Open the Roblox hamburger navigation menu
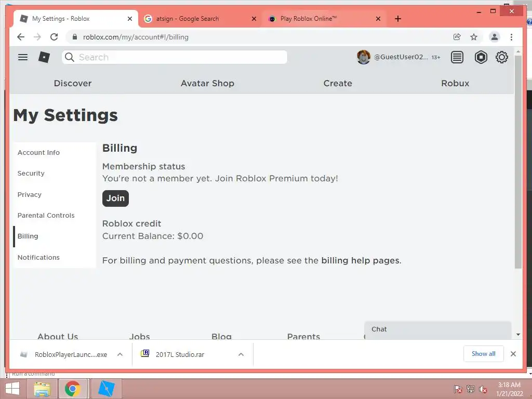 pyautogui.click(x=23, y=57)
